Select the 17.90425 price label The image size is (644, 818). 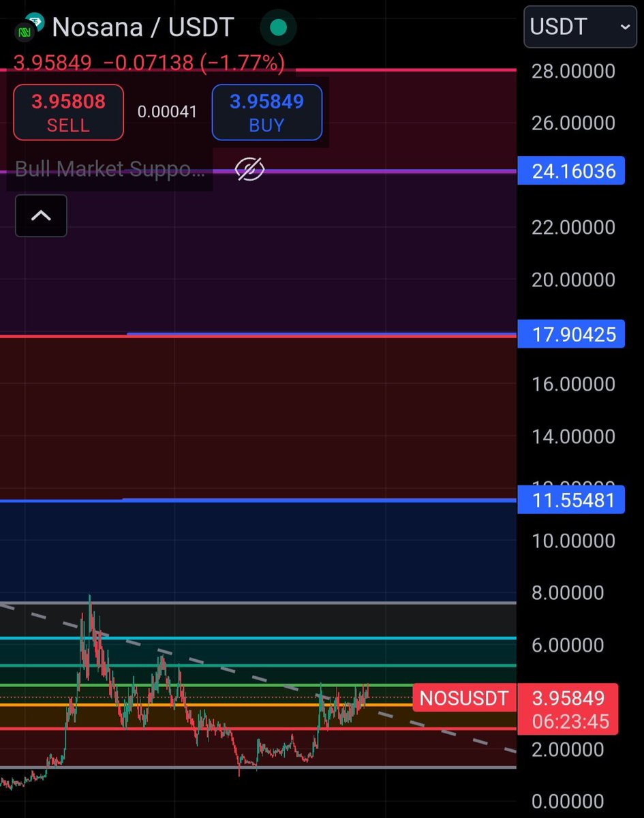[x=571, y=335]
